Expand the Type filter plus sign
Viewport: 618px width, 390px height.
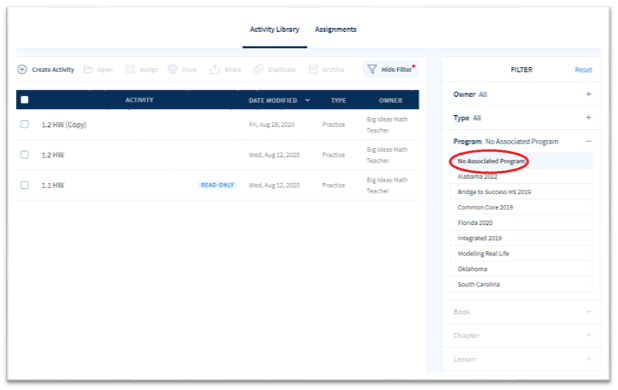(x=588, y=117)
